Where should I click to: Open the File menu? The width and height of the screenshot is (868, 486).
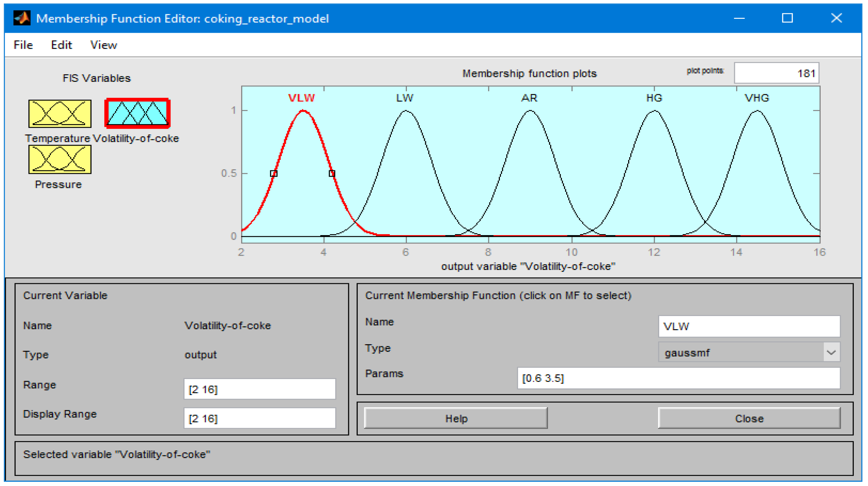[x=23, y=45]
